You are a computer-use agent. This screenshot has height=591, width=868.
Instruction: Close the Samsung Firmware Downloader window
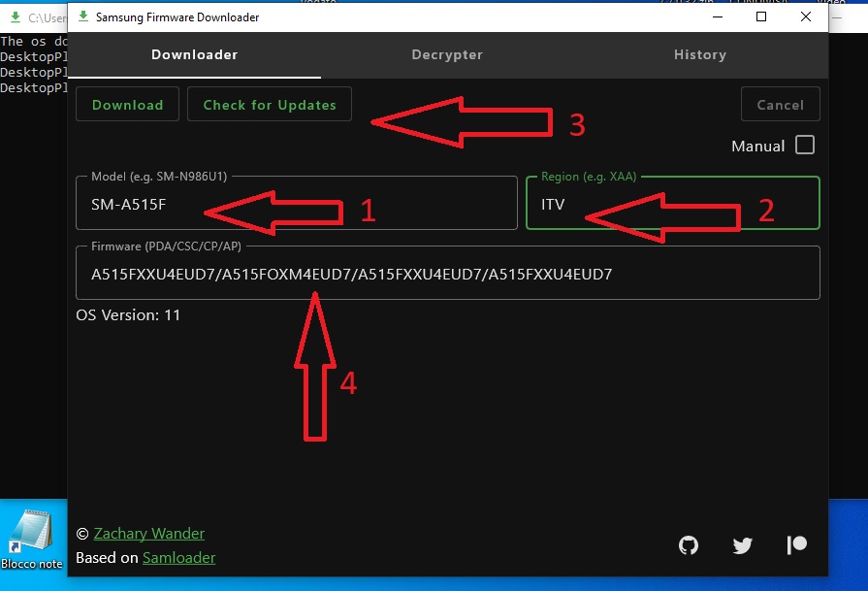(806, 16)
